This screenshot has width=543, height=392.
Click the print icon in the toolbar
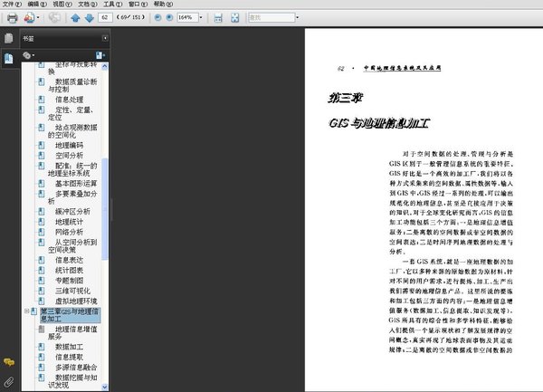tap(13, 17)
